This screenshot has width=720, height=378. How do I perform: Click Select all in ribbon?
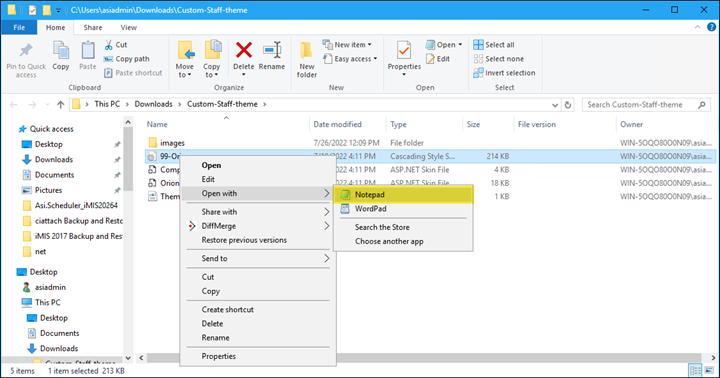point(494,45)
